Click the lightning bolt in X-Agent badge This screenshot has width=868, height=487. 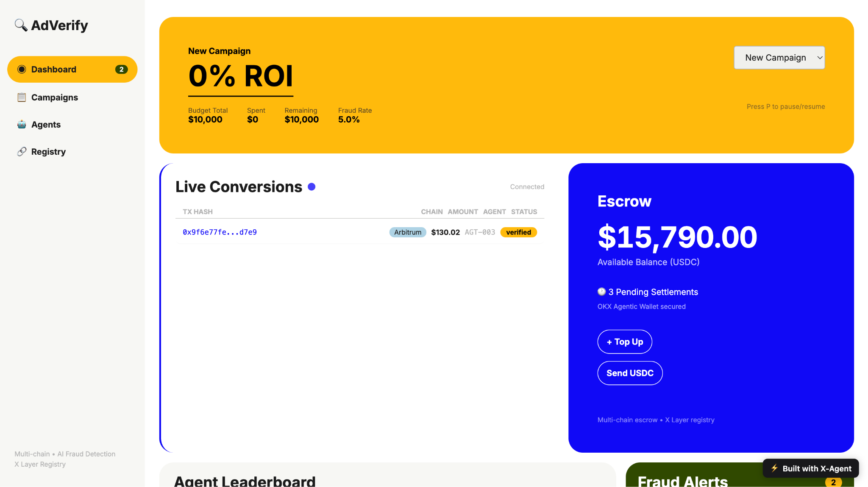point(774,468)
